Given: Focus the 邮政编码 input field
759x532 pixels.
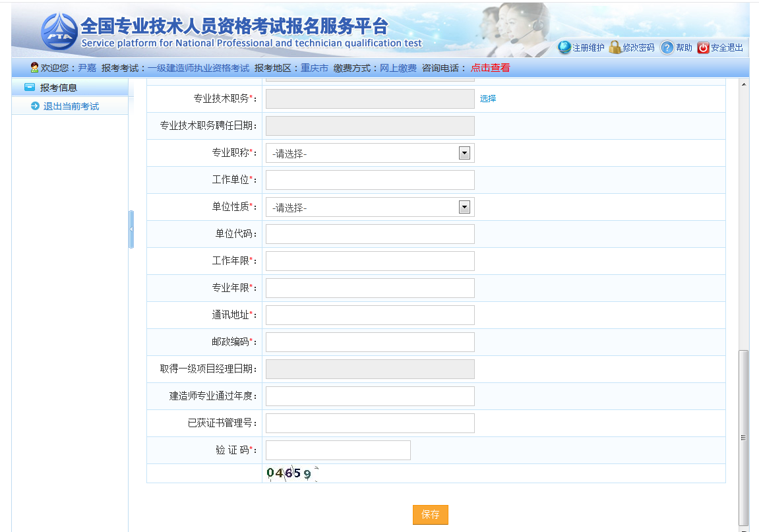Looking at the screenshot, I should click(369, 342).
